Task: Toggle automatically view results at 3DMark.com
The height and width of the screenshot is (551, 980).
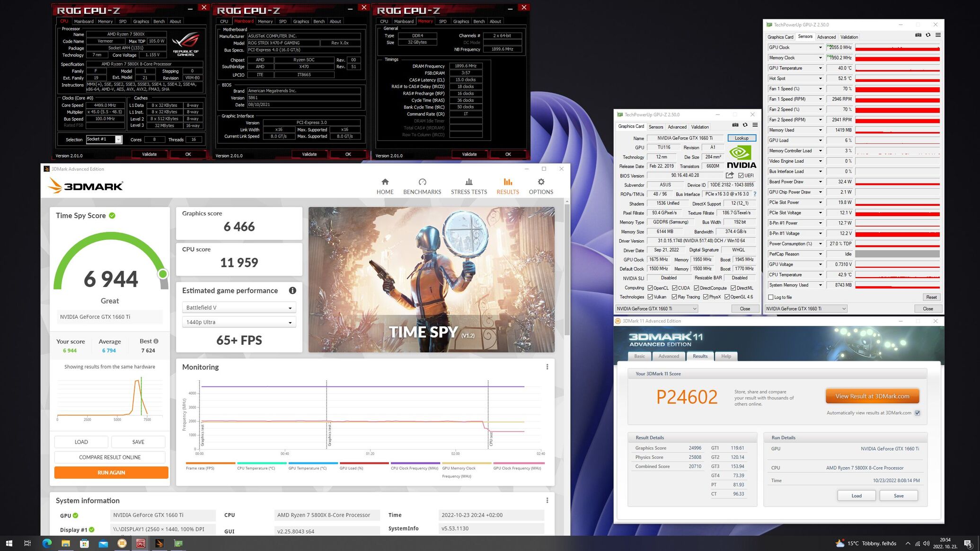Action: (x=918, y=413)
